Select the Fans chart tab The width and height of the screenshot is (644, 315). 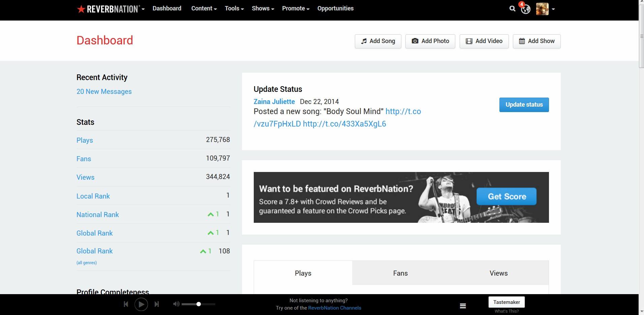click(x=400, y=273)
